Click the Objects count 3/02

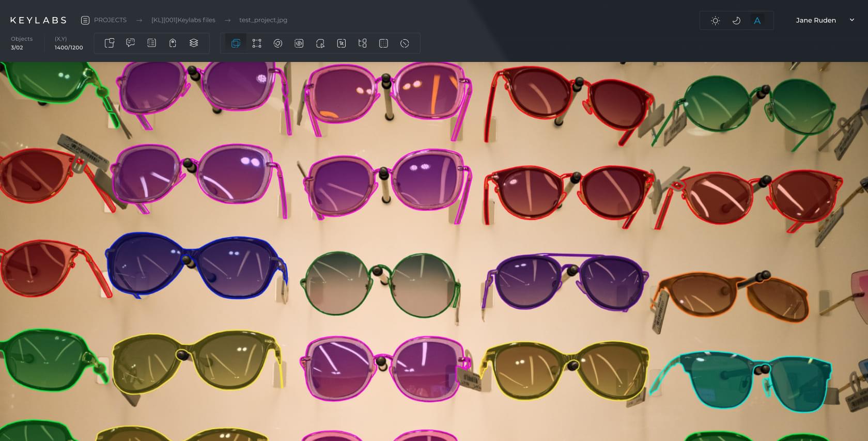[x=17, y=48]
